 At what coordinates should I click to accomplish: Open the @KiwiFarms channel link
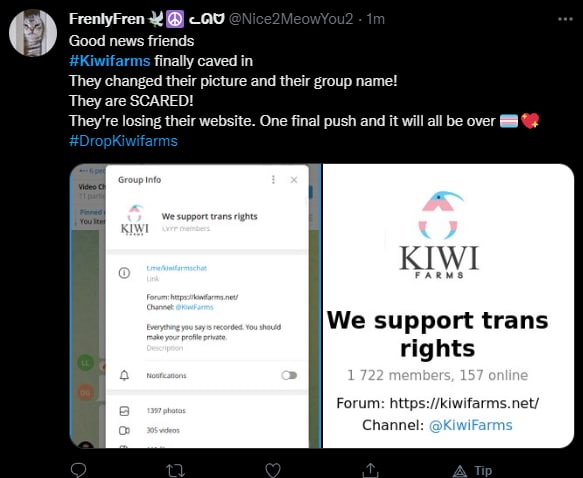tap(470, 425)
